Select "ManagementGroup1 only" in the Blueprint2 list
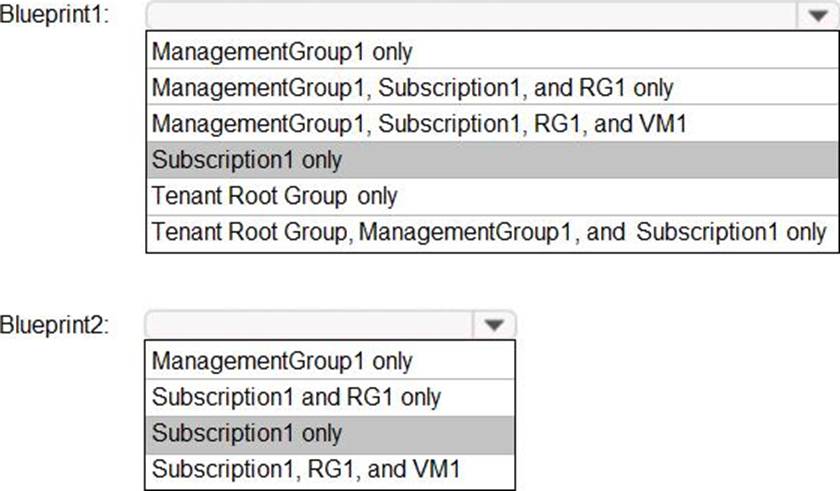The height and width of the screenshot is (491, 840). [282, 360]
